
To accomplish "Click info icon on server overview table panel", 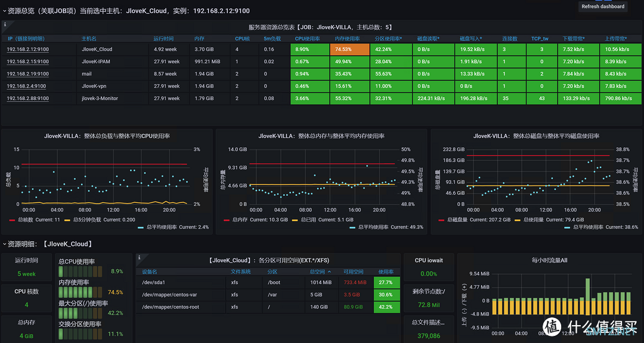I will point(5,24).
